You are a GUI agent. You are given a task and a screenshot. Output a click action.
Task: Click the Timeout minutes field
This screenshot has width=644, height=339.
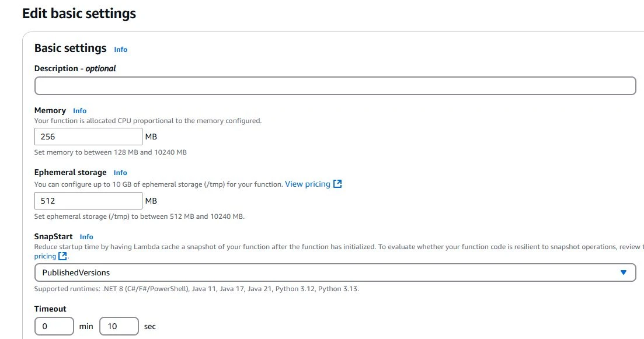point(54,326)
